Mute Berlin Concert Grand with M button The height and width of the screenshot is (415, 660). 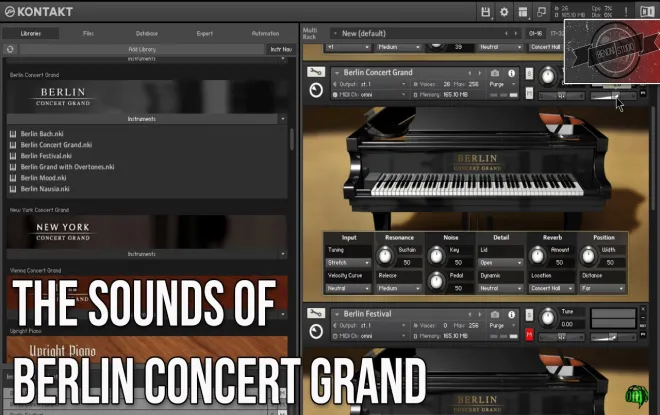tap(529, 93)
